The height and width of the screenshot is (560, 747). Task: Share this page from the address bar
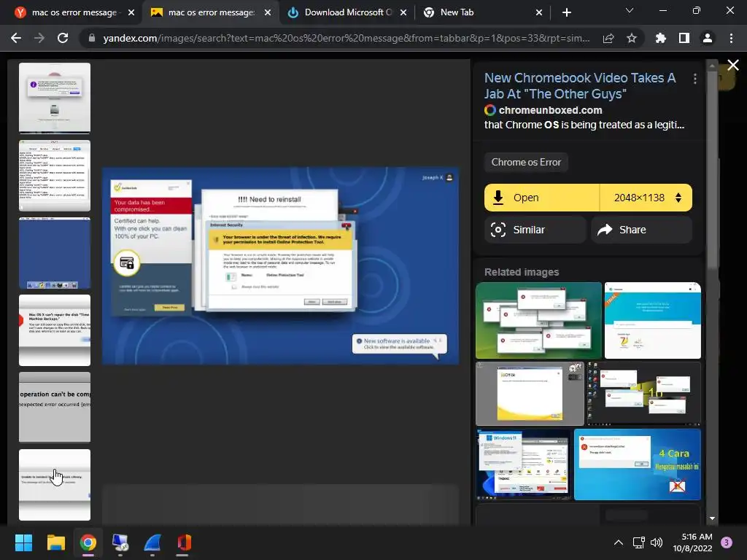[x=608, y=38]
